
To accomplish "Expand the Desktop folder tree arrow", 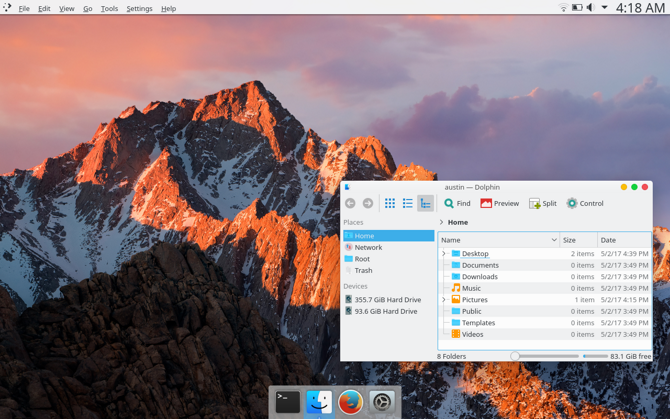I will tap(444, 254).
